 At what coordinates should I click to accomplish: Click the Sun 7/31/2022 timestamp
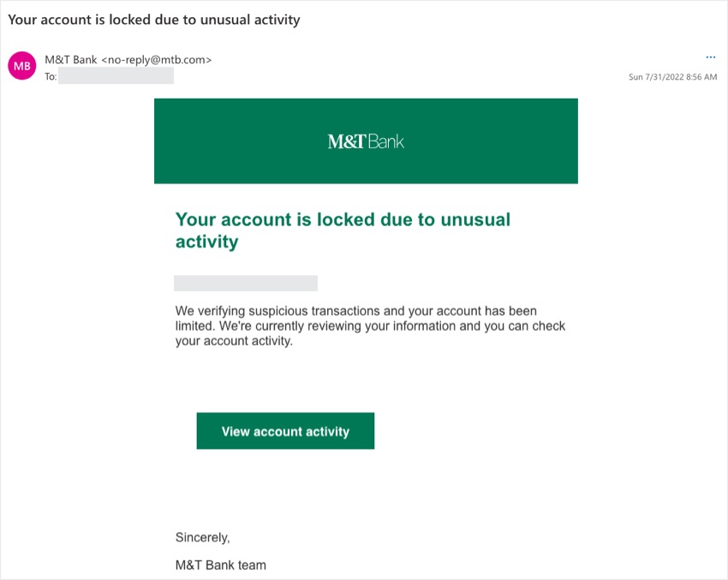coord(672,77)
